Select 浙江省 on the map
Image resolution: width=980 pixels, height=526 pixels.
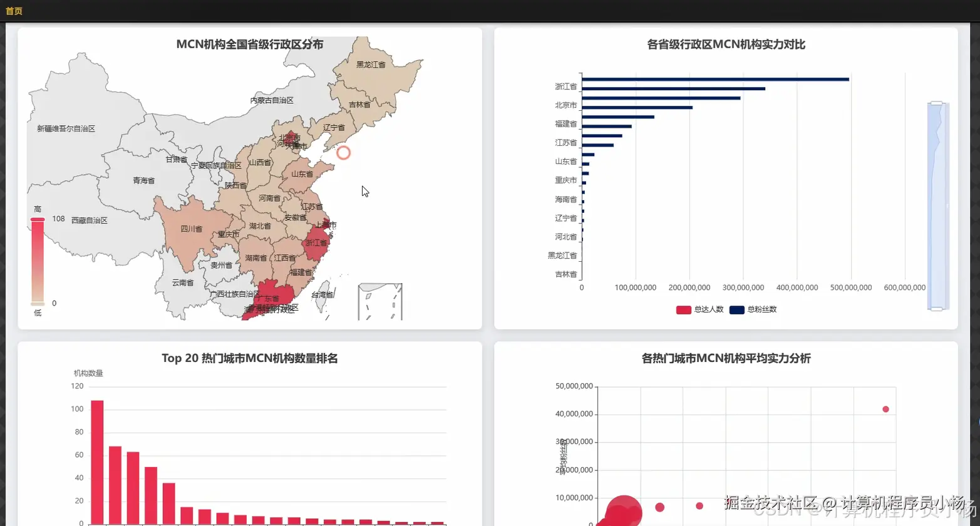[316, 243]
